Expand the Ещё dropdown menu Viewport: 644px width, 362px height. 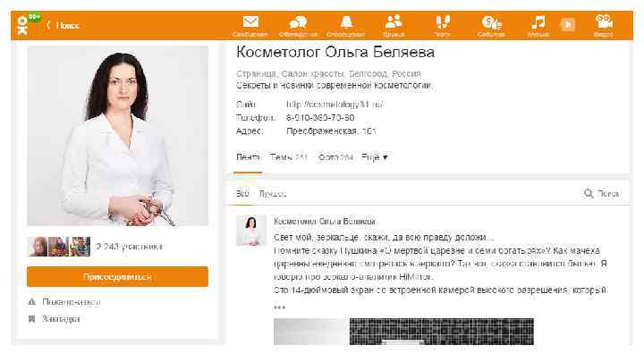pyautogui.click(x=375, y=157)
